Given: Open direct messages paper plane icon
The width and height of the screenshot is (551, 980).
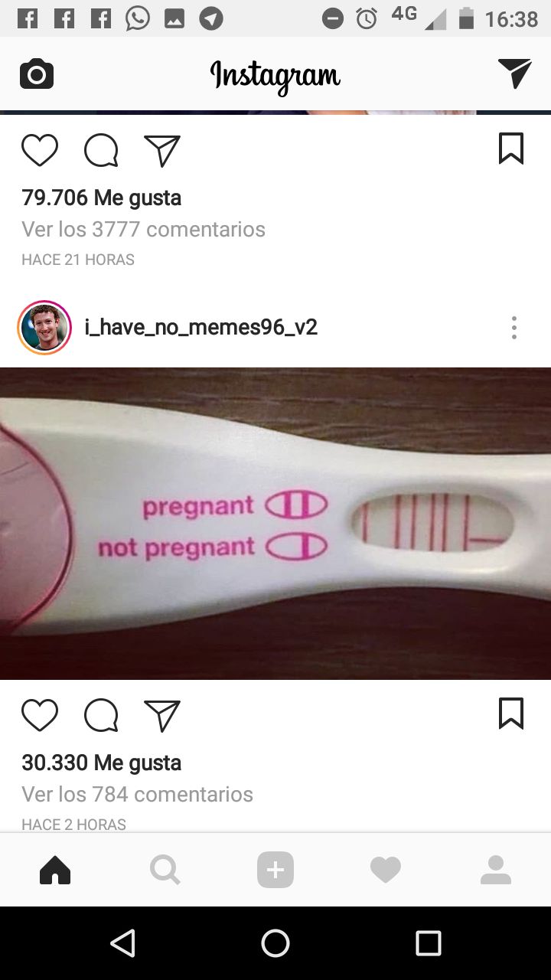Looking at the screenshot, I should pyautogui.click(x=514, y=73).
